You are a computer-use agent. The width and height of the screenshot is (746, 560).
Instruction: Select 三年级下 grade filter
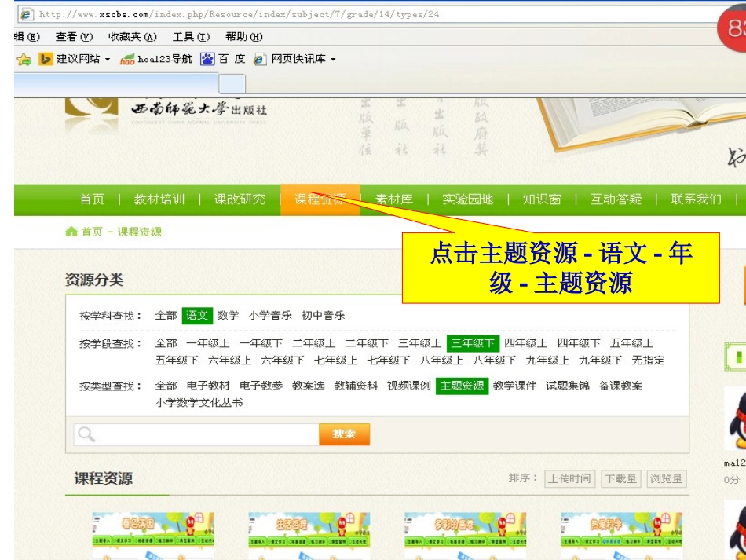473,343
